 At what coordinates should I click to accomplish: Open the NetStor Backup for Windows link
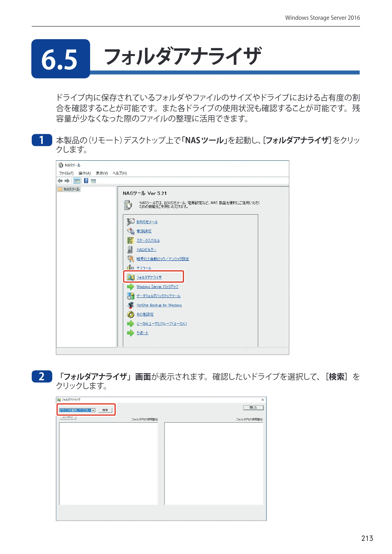[159, 305]
